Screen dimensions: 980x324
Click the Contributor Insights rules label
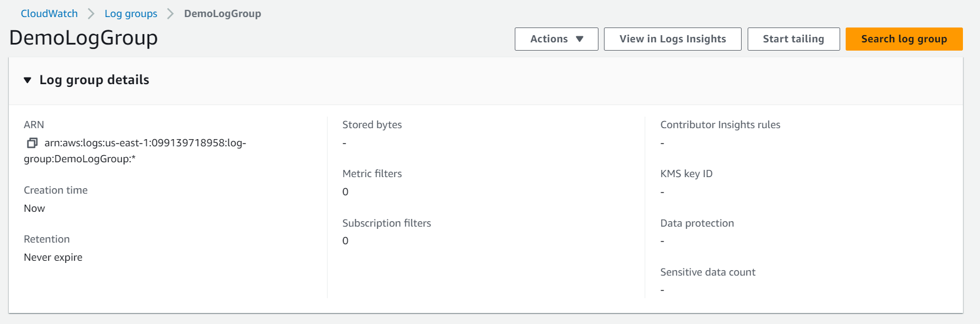click(x=720, y=125)
